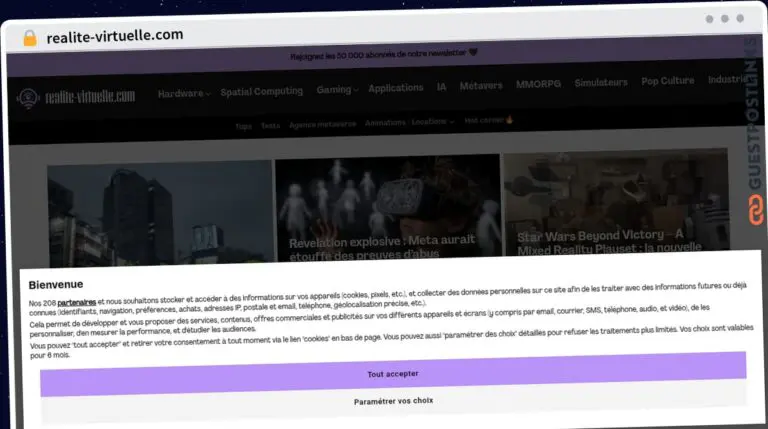The width and height of the screenshot is (768, 429).
Task: Navigate to MMORPG section
Action: click(x=538, y=84)
